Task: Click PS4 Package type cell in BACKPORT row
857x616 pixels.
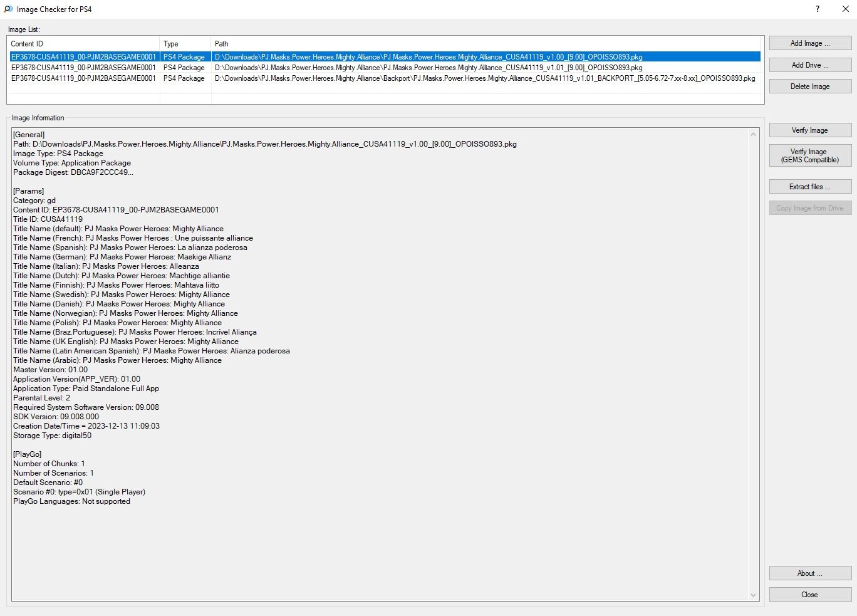Action: tap(184, 78)
